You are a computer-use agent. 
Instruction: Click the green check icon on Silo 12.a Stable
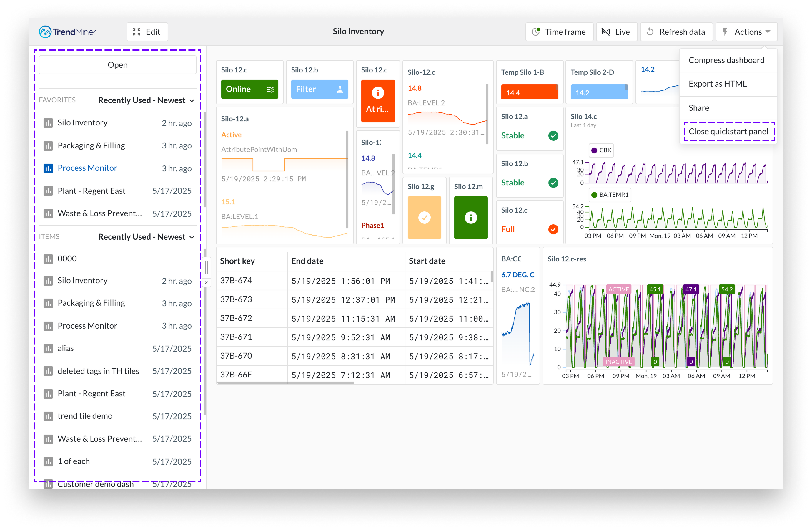click(x=553, y=135)
